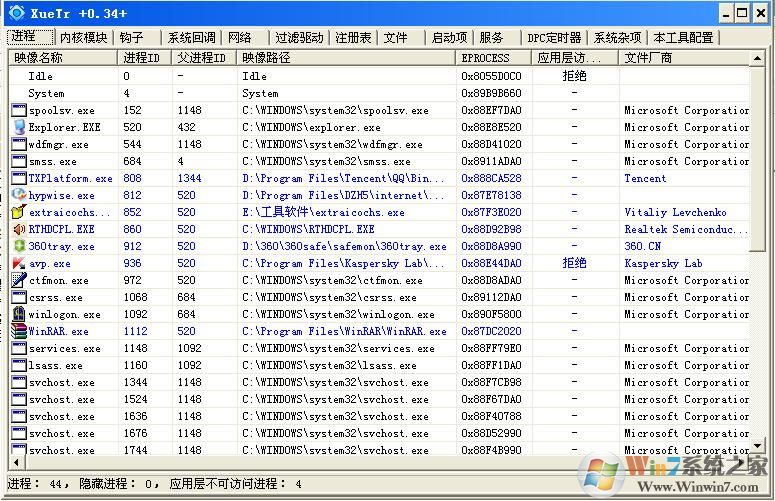Click the WinRAR.exe books icon

(x=19, y=331)
